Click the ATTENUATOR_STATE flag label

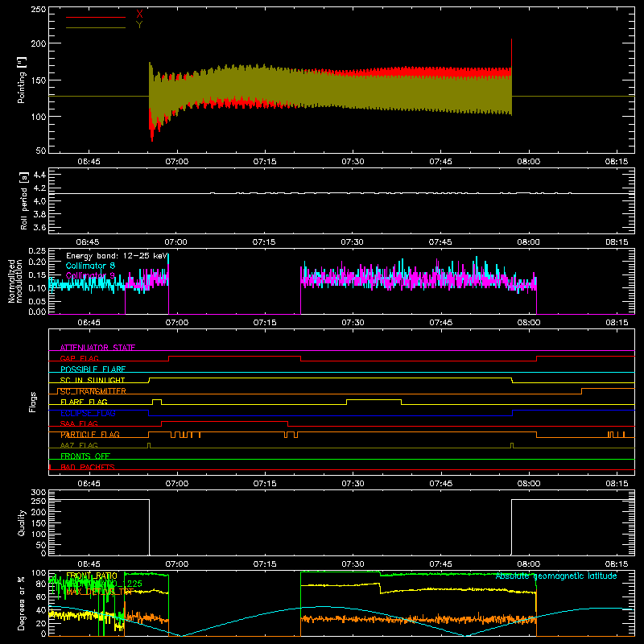[97, 348]
